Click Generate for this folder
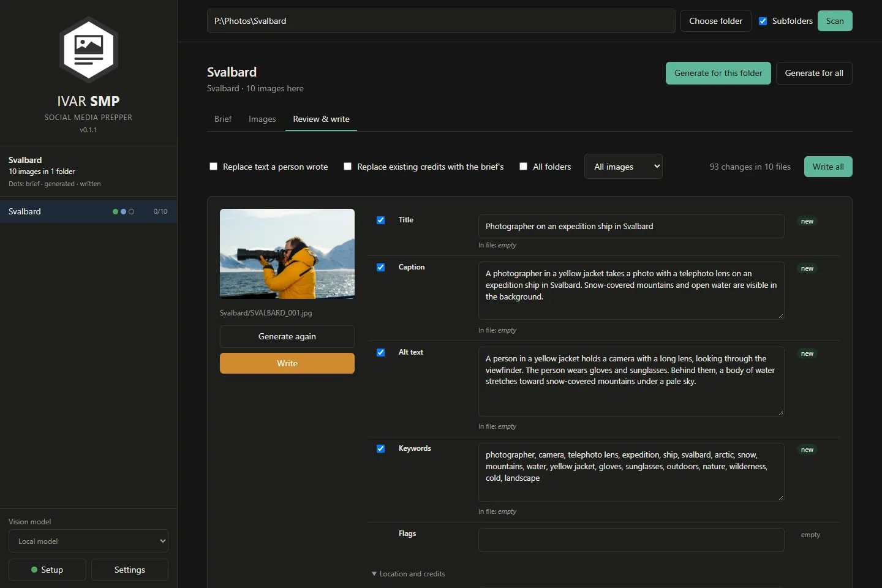 [718, 73]
